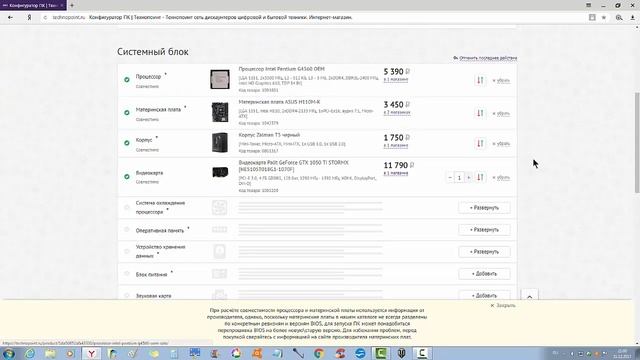Show store availability under the 3 450 price
The width and height of the screenshot is (640, 360).
397,112
